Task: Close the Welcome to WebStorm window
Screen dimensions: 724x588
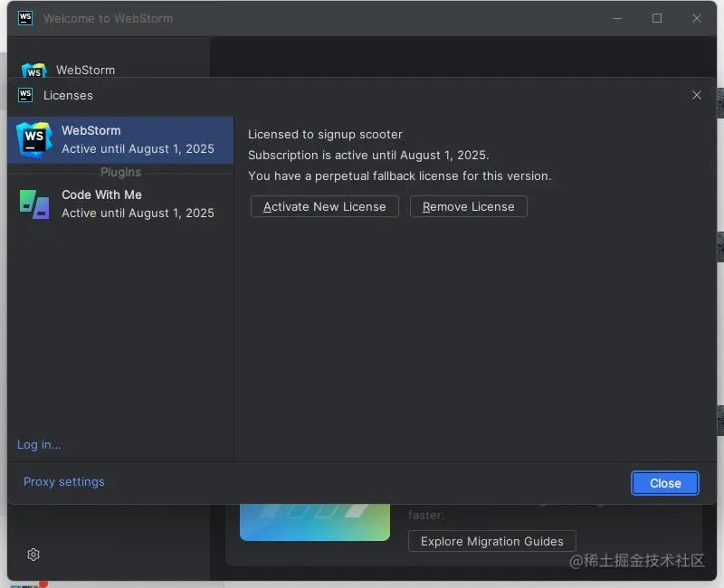Action: [x=696, y=18]
